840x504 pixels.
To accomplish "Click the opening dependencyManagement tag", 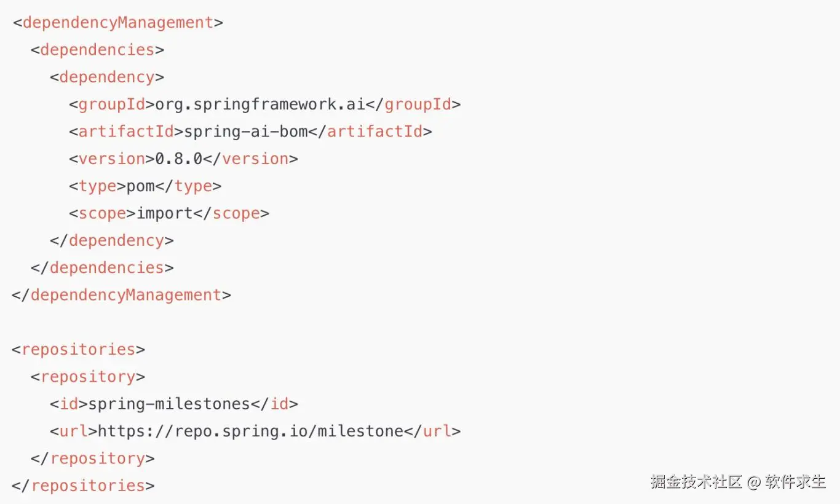I will pos(117,23).
